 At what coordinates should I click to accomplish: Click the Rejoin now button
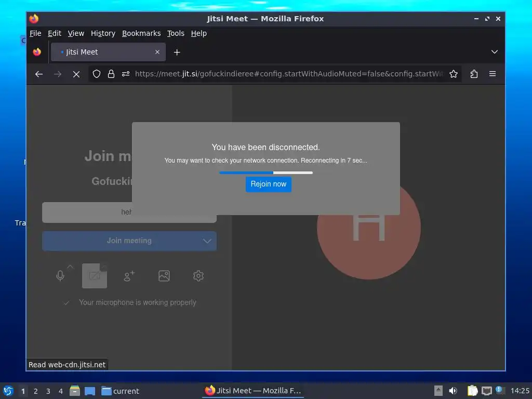coord(269,184)
